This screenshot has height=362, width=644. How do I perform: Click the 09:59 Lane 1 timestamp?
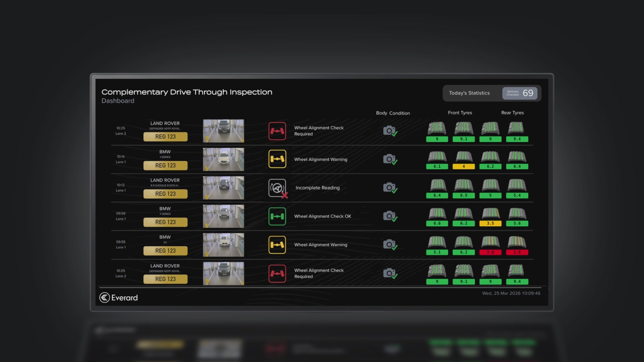coord(121,216)
